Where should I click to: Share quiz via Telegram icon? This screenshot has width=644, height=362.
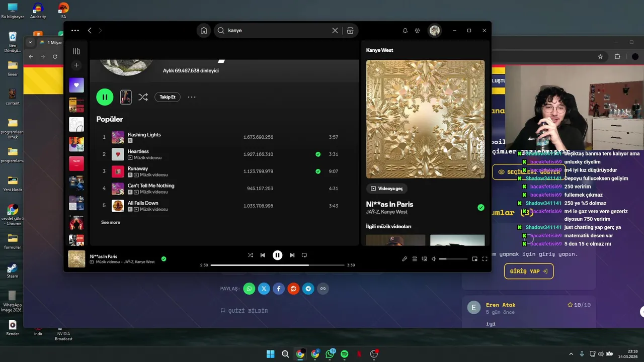308,289
